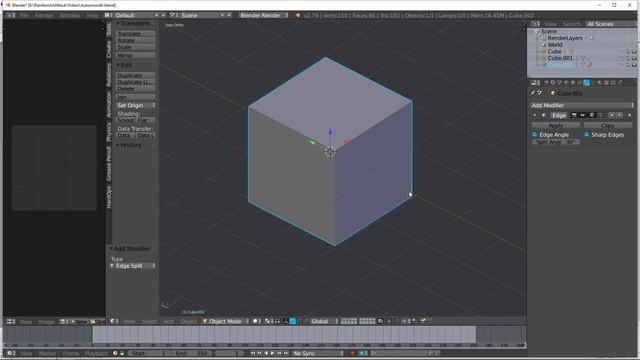
Task: Click the End frame field
Action: tap(192, 353)
